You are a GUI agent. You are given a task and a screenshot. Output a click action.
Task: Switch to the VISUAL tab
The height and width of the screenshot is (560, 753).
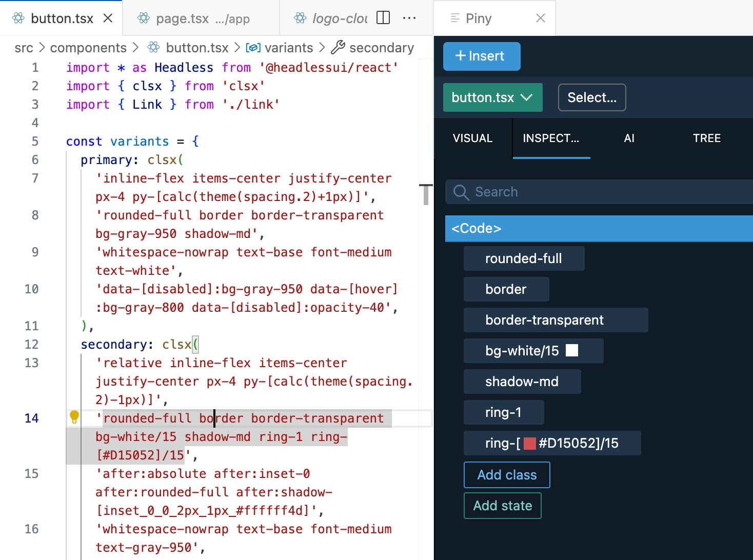(472, 138)
